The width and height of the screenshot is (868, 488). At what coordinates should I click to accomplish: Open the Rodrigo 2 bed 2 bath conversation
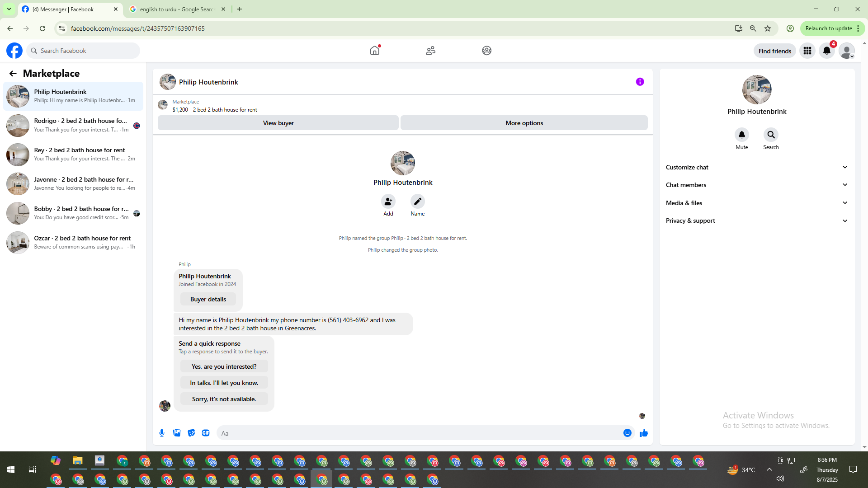tap(73, 125)
